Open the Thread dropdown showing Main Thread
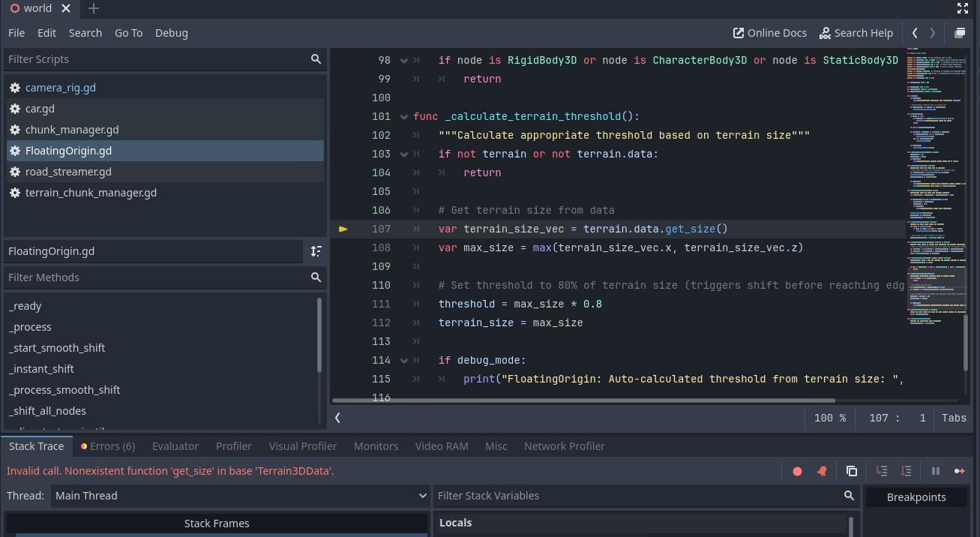The image size is (980, 537). point(240,496)
